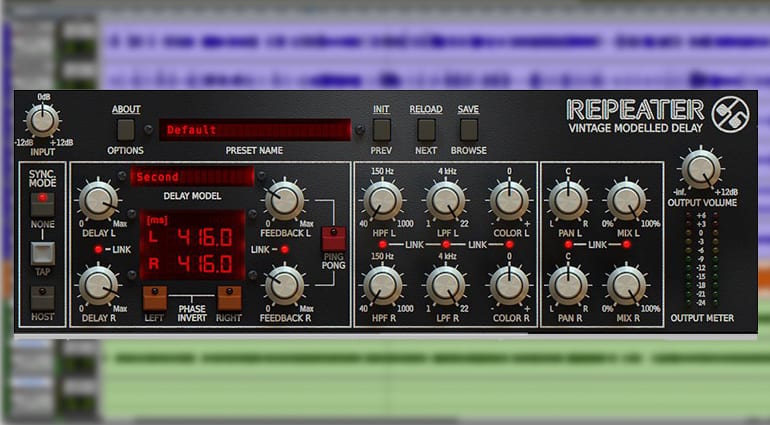Click the FEEDBACK R knob

pos(284,285)
